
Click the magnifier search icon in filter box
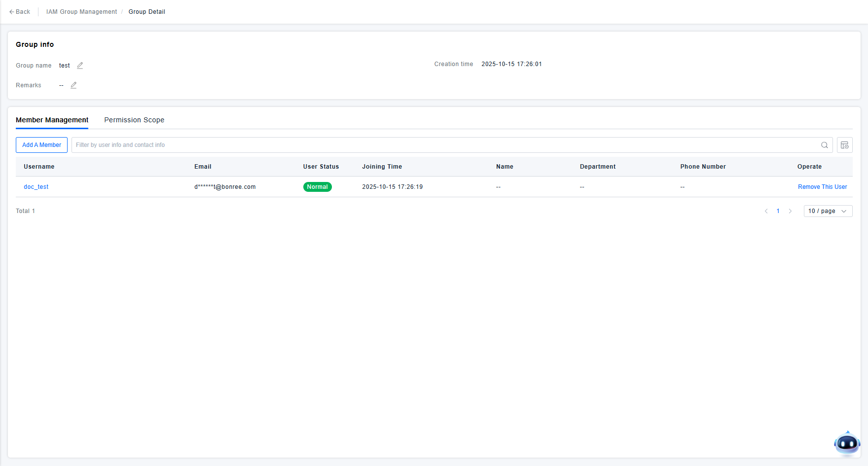pyautogui.click(x=824, y=145)
